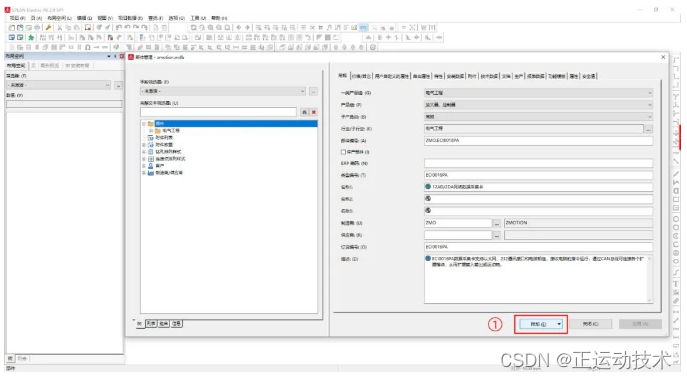Click the binoculars search icon beside full-text filter
Image resolution: width=687 pixels, height=379 pixels.
pyautogui.click(x=305, y=112)
